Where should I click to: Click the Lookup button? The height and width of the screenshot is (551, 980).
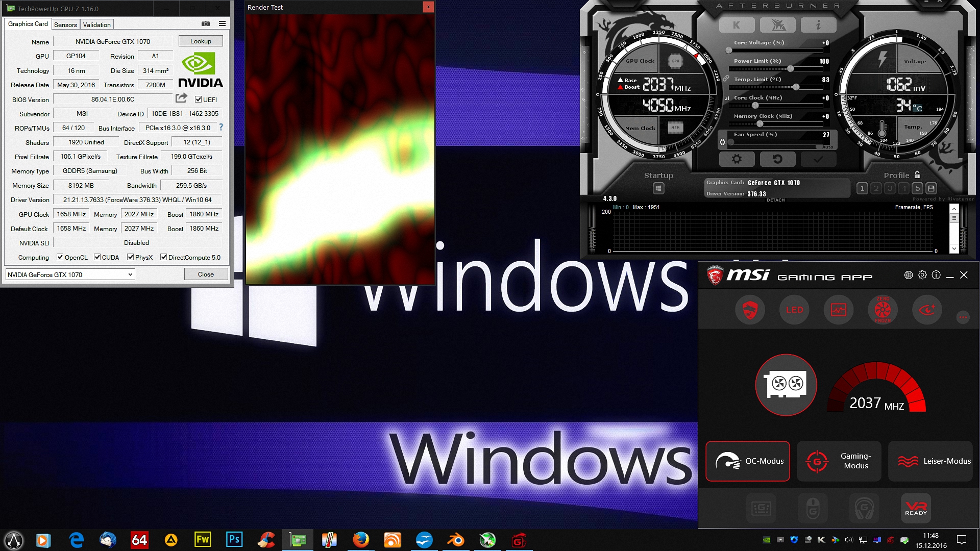pos(201,41)
